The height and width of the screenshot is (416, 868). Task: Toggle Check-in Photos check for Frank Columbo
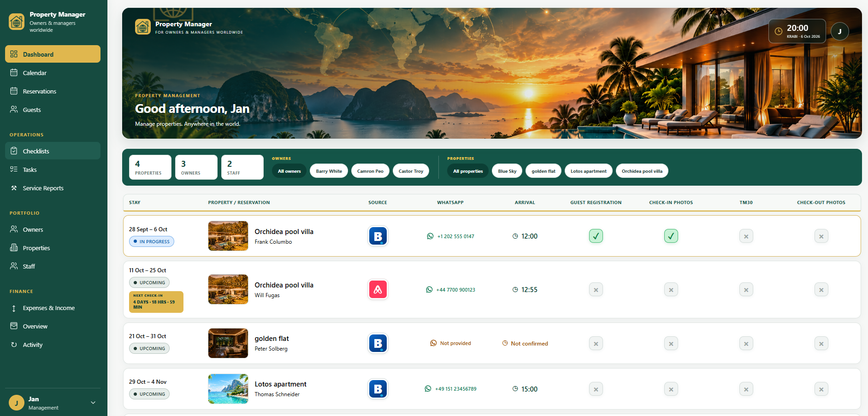click(671, 236)
